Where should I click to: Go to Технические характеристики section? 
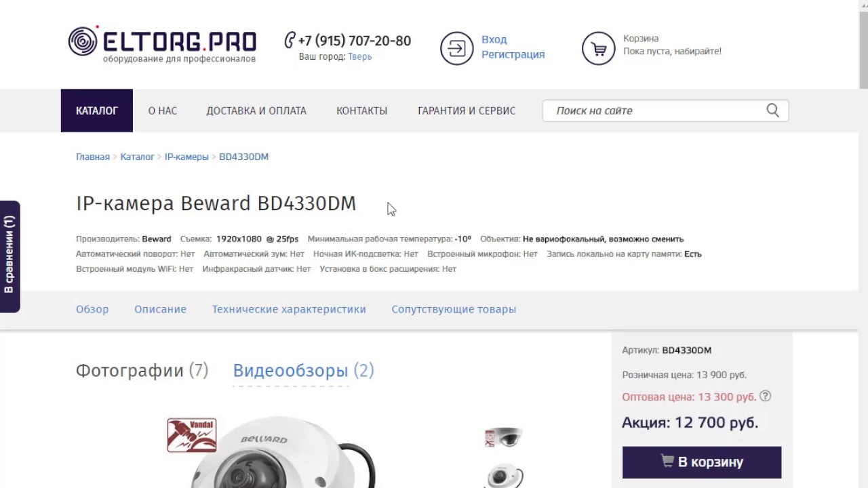coord(289,309)
